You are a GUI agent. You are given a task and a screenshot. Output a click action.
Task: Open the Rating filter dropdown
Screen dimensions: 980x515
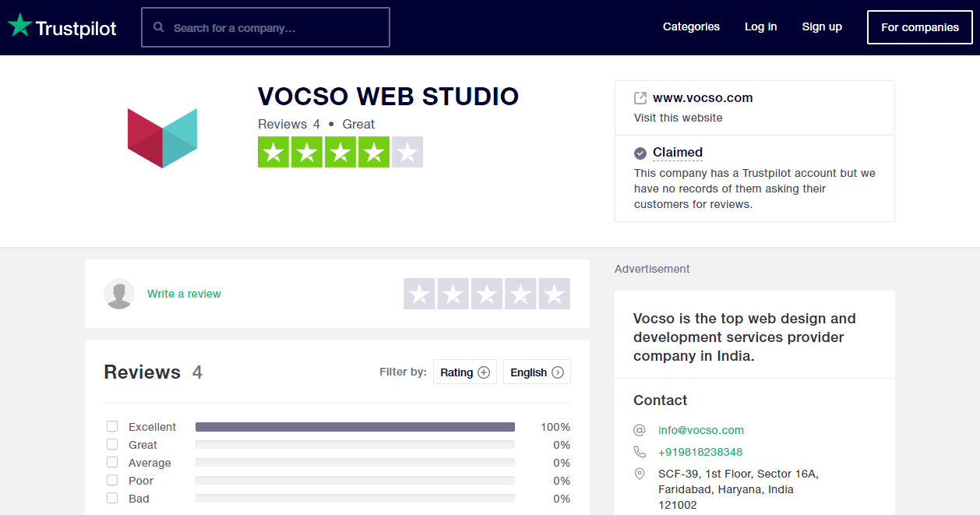[x=464, y=372]
